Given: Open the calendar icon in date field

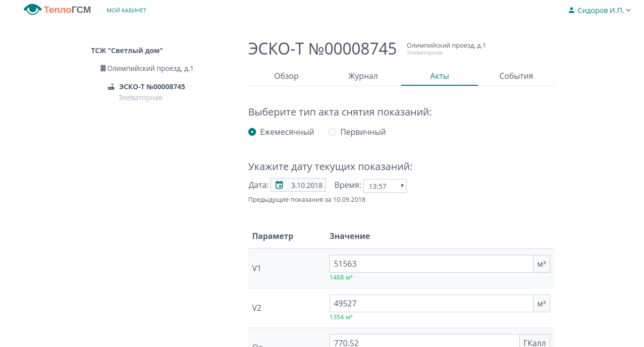Looking at the screenshot, I should [x=279, y=185].
